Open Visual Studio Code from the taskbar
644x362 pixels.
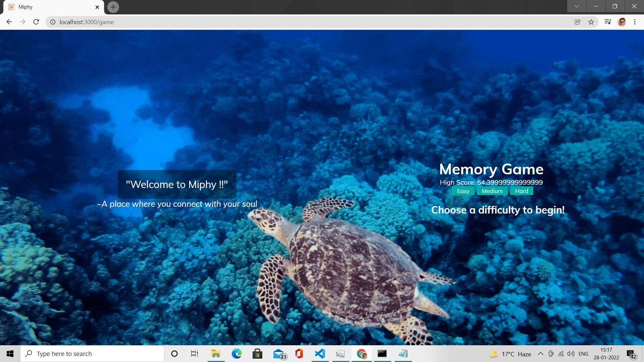coord(320,354)
